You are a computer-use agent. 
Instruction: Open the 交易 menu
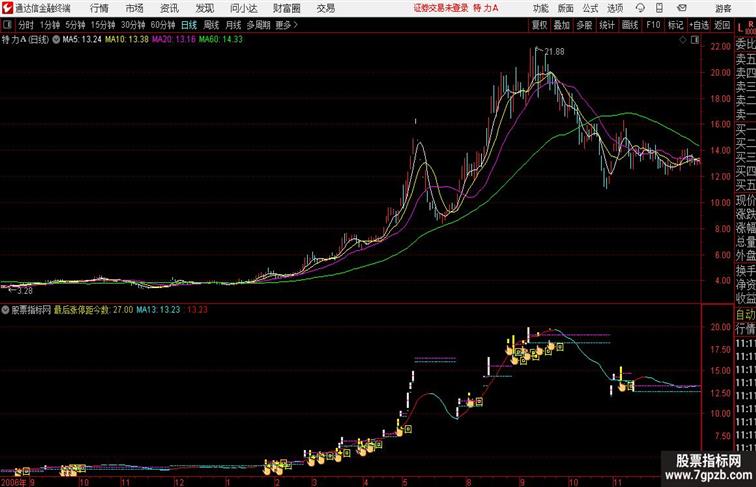point(326,8)
